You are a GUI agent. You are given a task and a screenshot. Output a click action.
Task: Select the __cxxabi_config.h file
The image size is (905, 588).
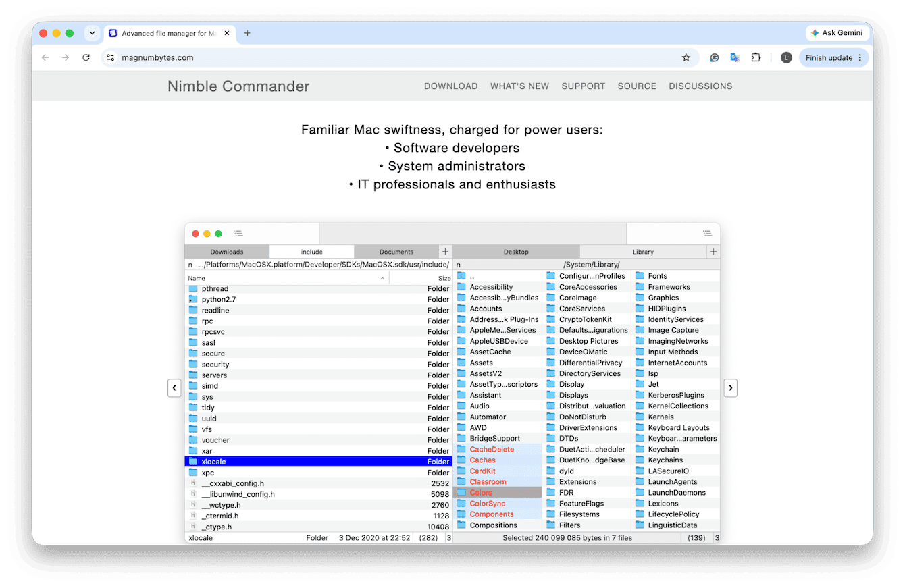pos(318,483)
